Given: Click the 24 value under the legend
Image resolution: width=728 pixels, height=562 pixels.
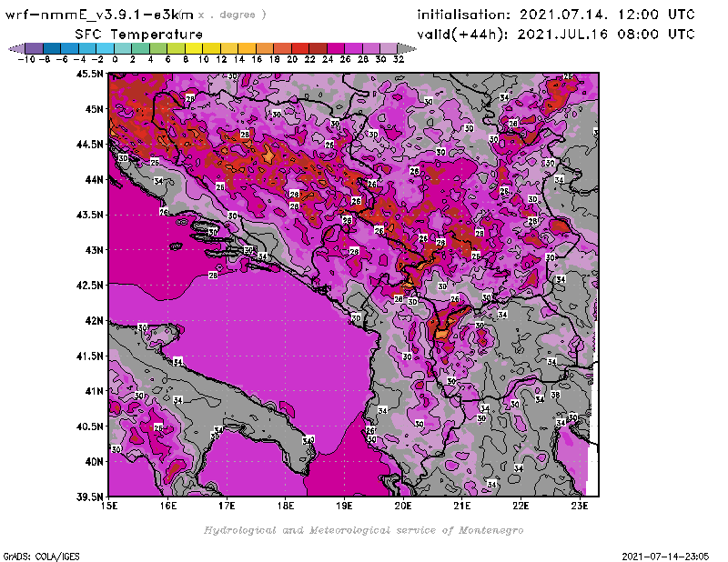Looking at the screenshot, I should pyautogui.click(x=328, y=59).
